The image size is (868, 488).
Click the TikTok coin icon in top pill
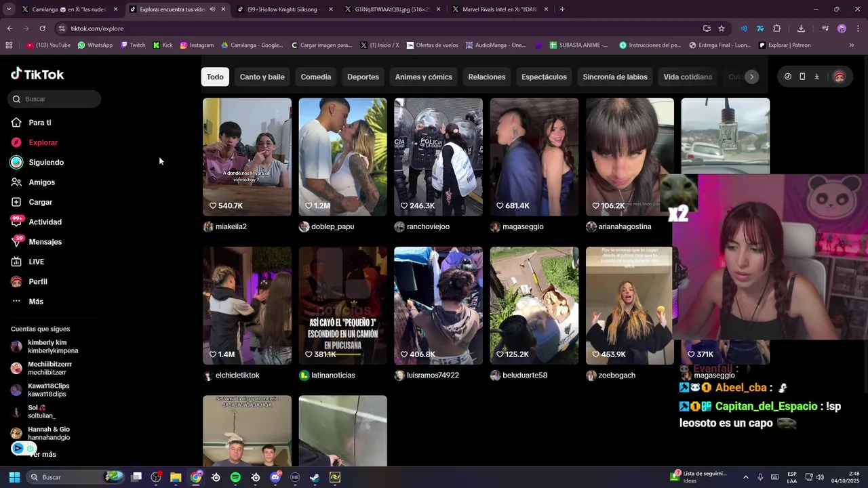click(x=787, y=77)
